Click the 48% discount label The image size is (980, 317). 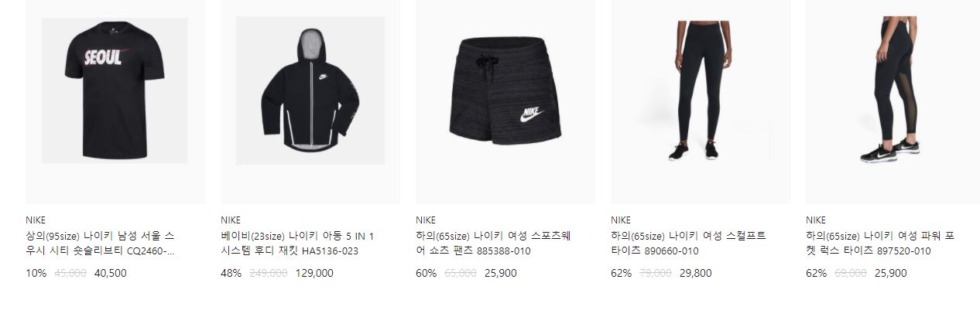pyautogui.click(x=231, y=273)
